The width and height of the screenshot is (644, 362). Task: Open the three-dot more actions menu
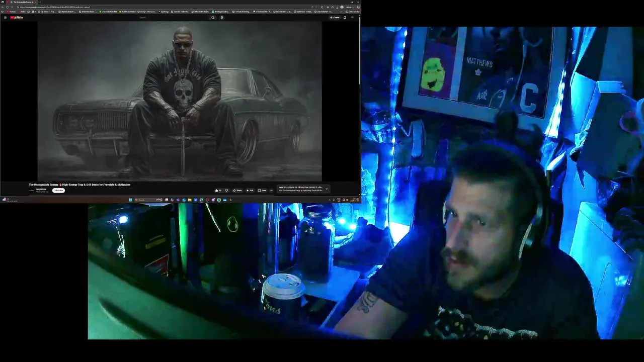coord(271,191)
